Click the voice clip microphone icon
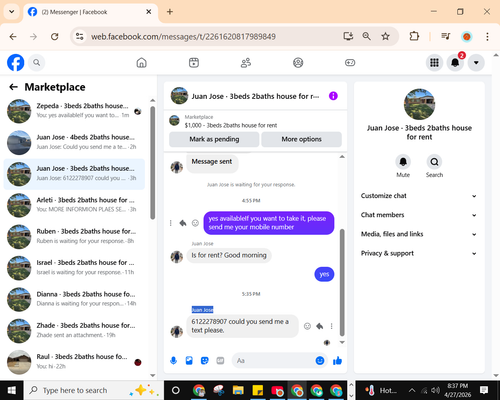This screenshot has width=500, height=400. tap(173, 360)
